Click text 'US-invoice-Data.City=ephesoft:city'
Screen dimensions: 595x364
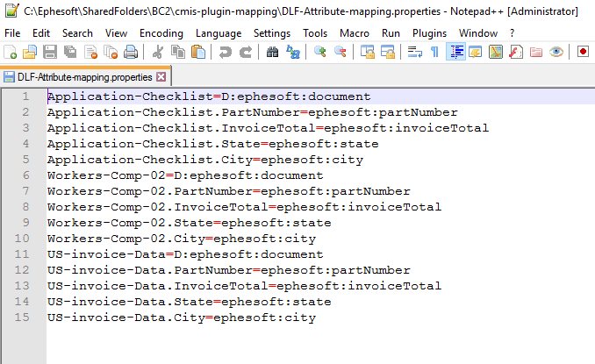[182, 318]
